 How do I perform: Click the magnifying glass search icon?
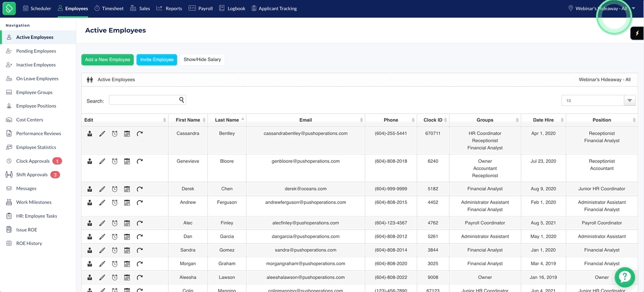click(181, 100)
